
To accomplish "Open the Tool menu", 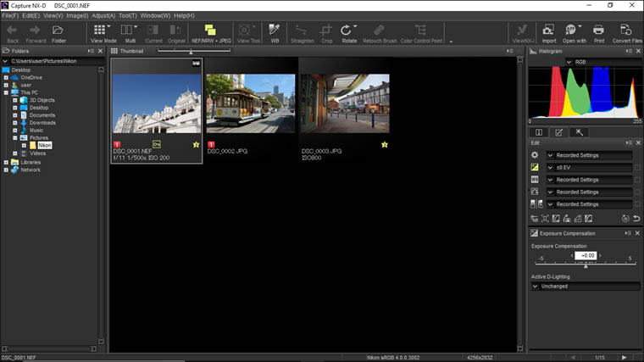I will pyautogui.click(x=128, y=15).
